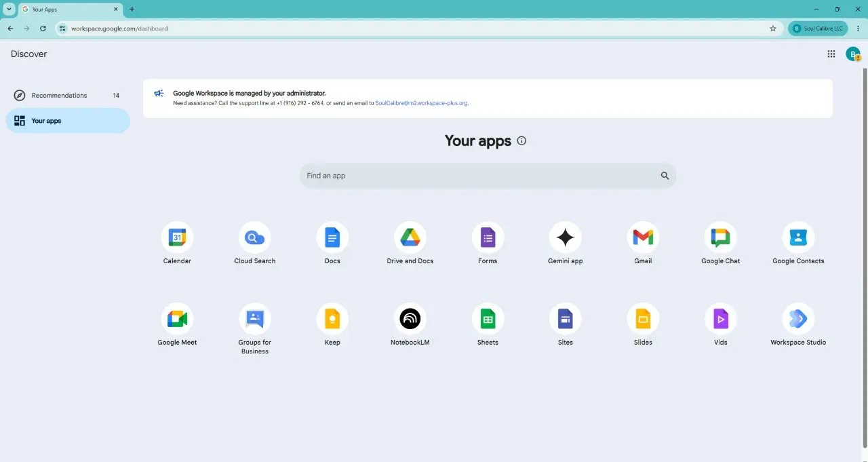Click the Recommendations count 14
868x462 pixels.
[x=116, y=96]
